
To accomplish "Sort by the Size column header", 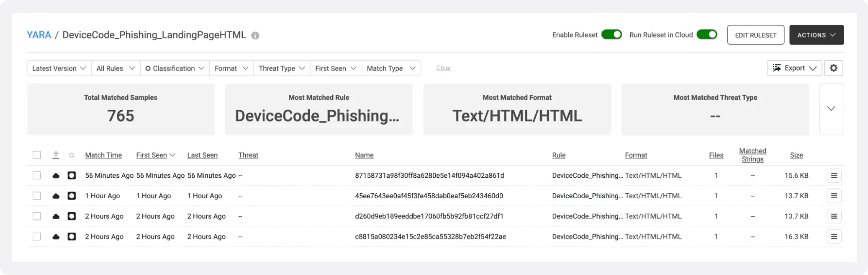I will coord(796,155).
